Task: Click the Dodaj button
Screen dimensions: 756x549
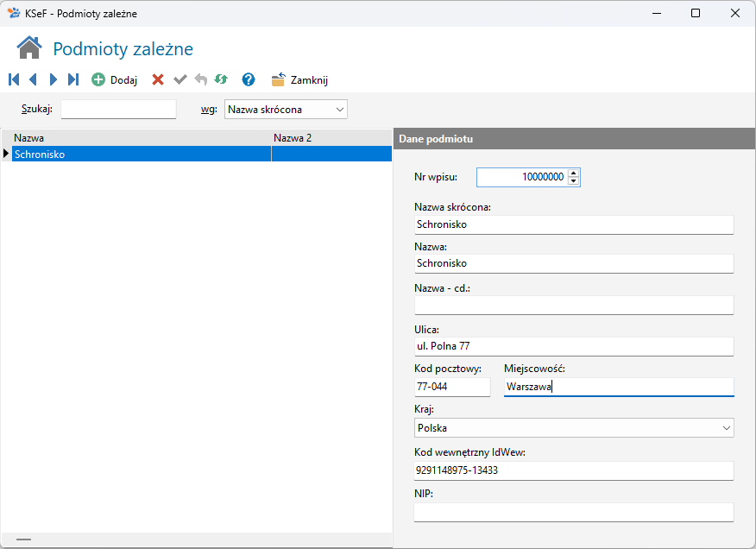Action: 115,79
